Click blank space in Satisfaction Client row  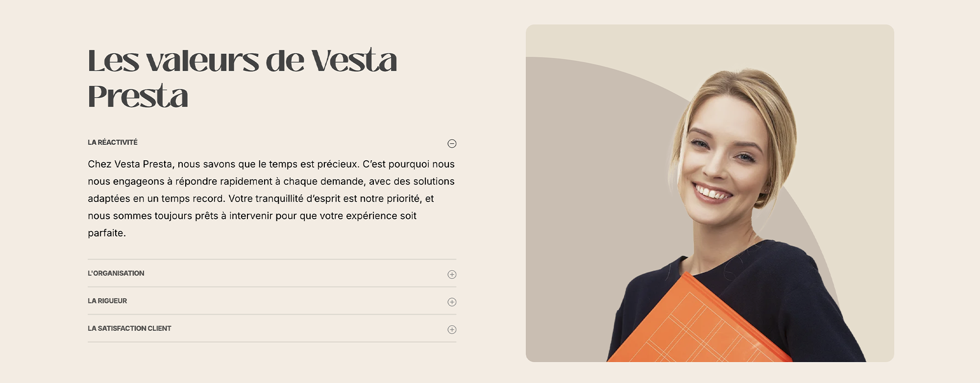point(309,328)
